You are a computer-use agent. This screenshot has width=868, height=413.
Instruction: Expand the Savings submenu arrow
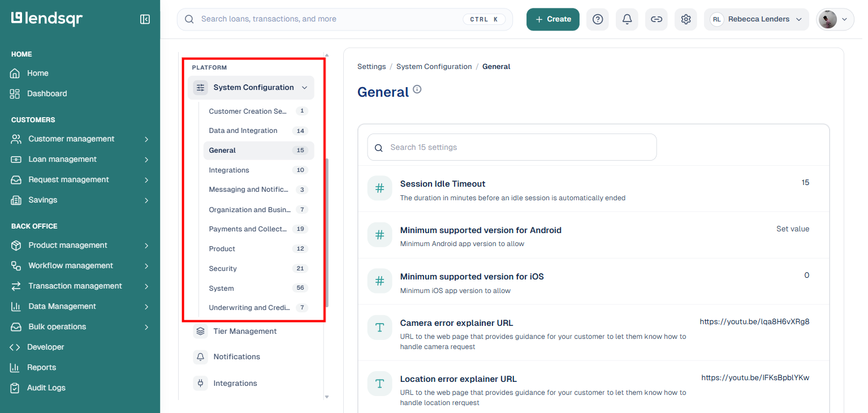(x=146, y=200)
